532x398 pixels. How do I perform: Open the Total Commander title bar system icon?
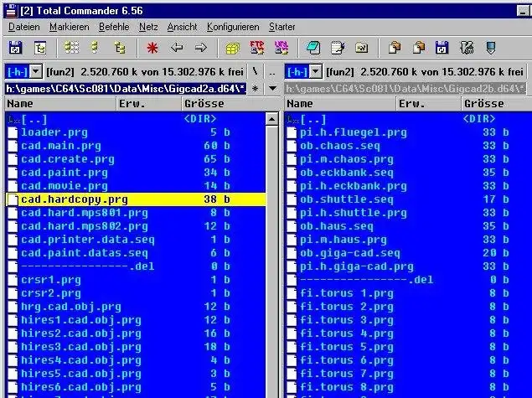[11, 11]
